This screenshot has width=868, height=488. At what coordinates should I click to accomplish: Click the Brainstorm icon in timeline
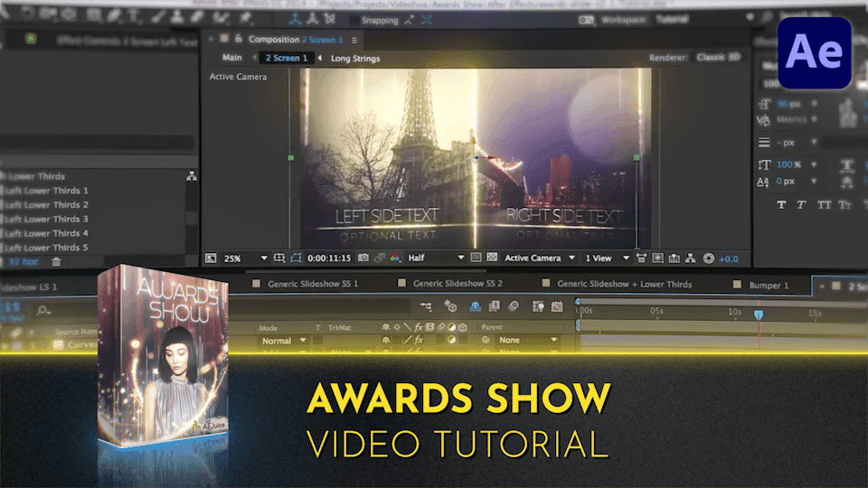(538, 306)
